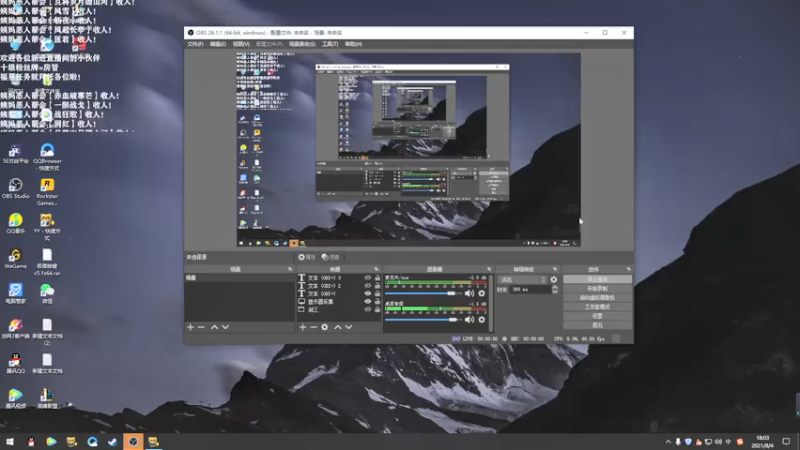Click the transition duration input field
The image size is (800, 450).
click(x=531, y=290)
